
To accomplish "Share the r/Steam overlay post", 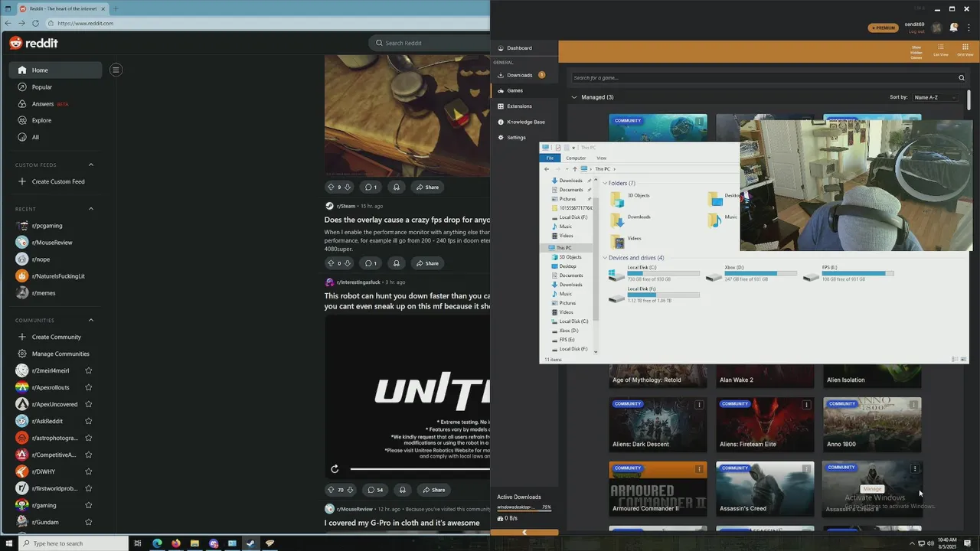I will (x=427, y=263).
